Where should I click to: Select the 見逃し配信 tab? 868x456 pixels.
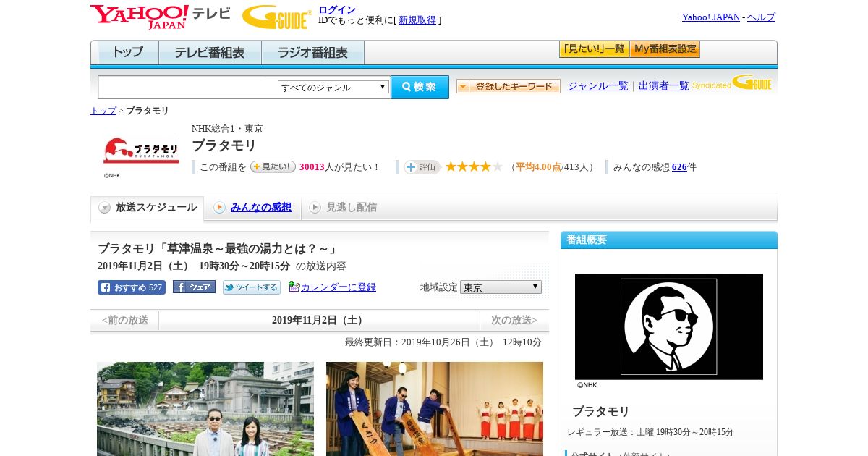click(x=343, y=208)
